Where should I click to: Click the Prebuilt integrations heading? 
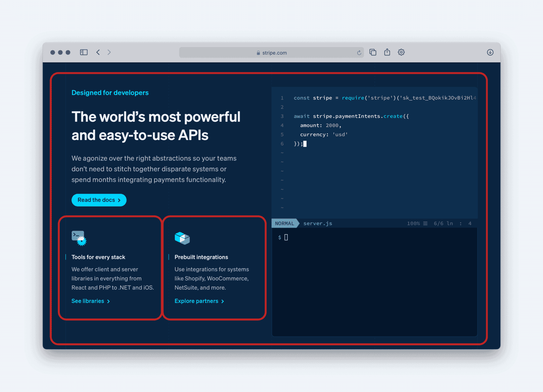point(201,257)
